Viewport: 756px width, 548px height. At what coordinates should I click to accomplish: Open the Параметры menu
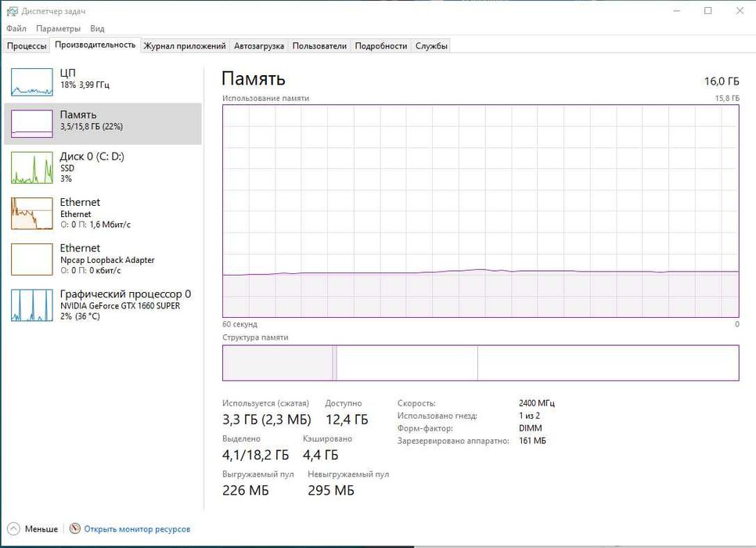click(58, 29)
